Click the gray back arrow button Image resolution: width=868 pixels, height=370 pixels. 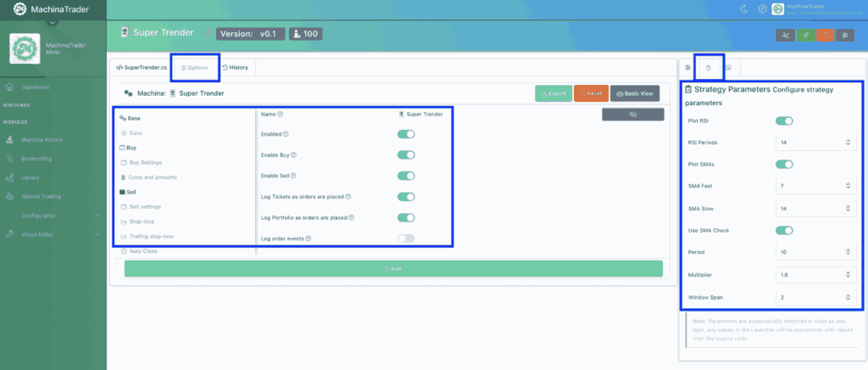[632, 114]
